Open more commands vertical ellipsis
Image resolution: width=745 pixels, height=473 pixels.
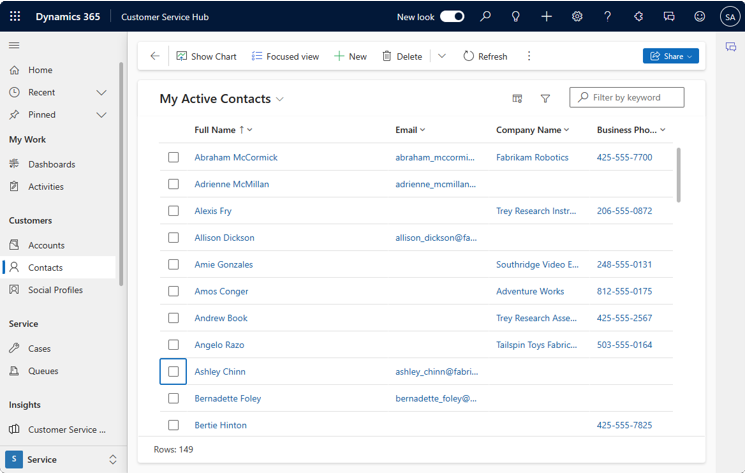(529, 56)
